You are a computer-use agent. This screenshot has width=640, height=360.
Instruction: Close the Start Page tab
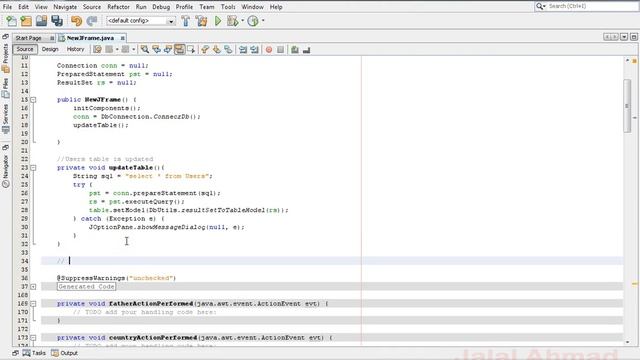52,38
